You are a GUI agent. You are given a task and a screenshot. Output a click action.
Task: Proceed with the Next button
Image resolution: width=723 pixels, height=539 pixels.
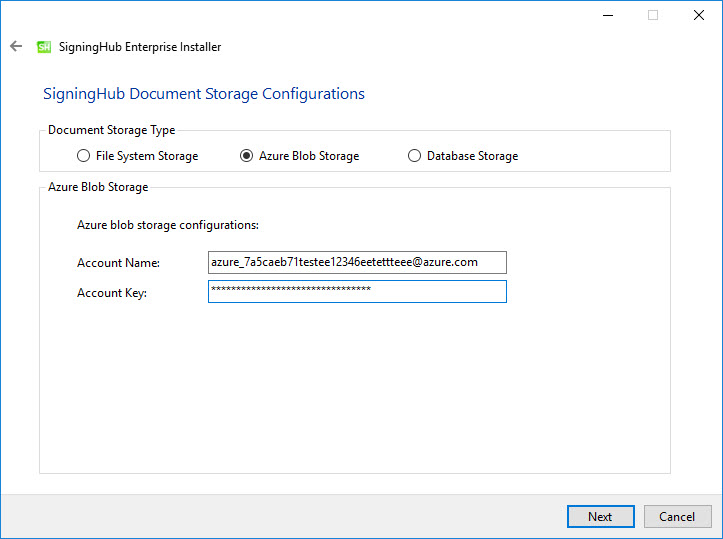(600, 516)
